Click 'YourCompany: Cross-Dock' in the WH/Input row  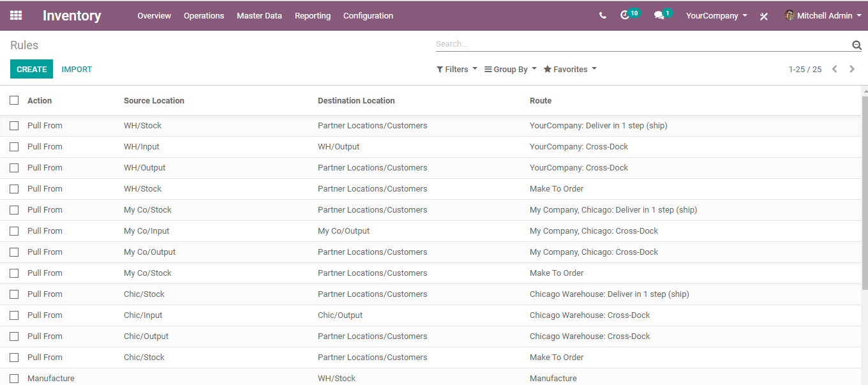point(579,147)
